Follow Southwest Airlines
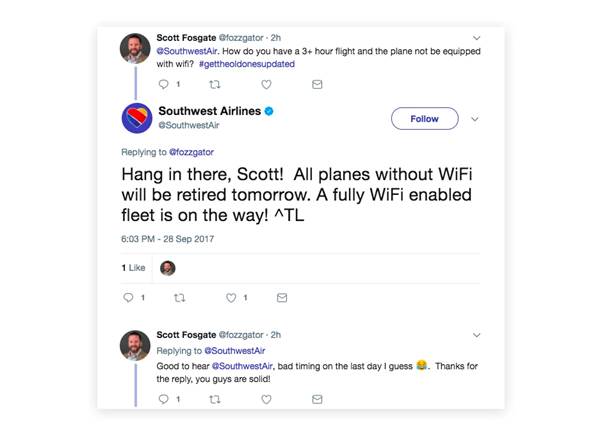The height and width of the screenshot is (437, 602). tap(424, 119)
